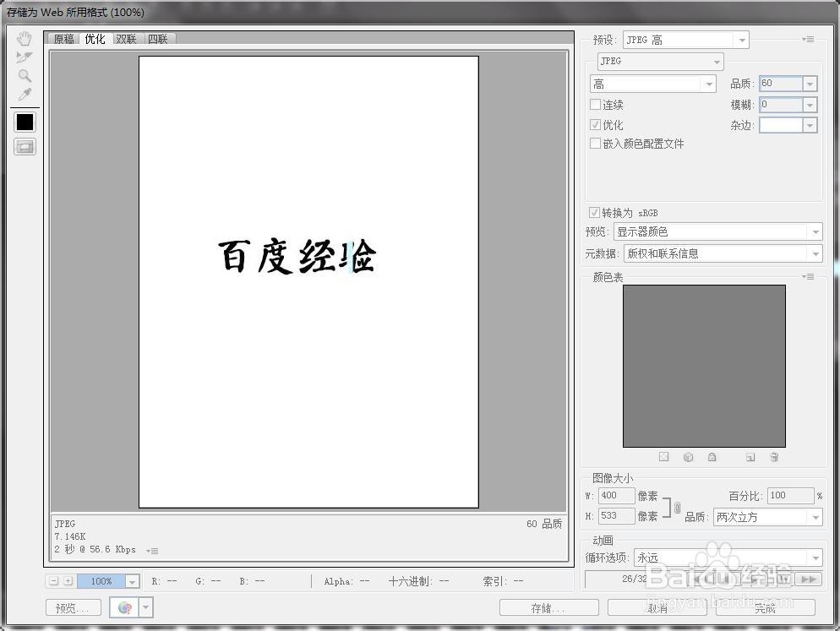Screen dimensions: 840x631
Task: Preview the image in a browser
Action: click(x=73, y=607)
